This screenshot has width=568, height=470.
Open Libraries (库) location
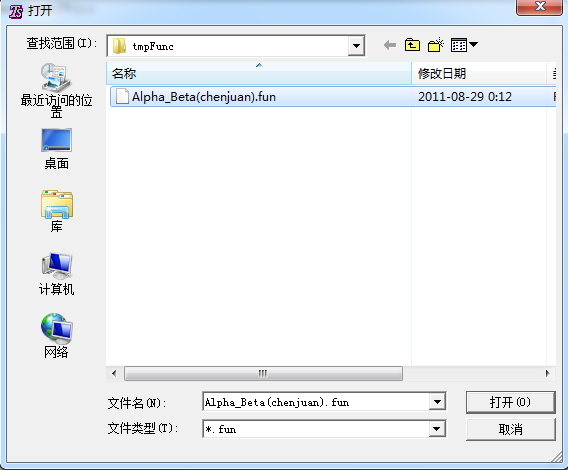[x=56, y=211]
